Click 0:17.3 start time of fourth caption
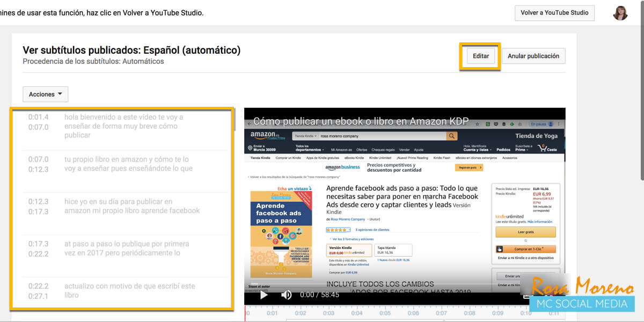 point(39,244)
